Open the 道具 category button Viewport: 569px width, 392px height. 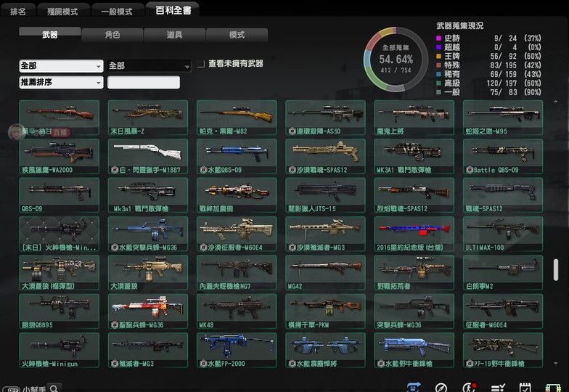(x=174, y=34)
